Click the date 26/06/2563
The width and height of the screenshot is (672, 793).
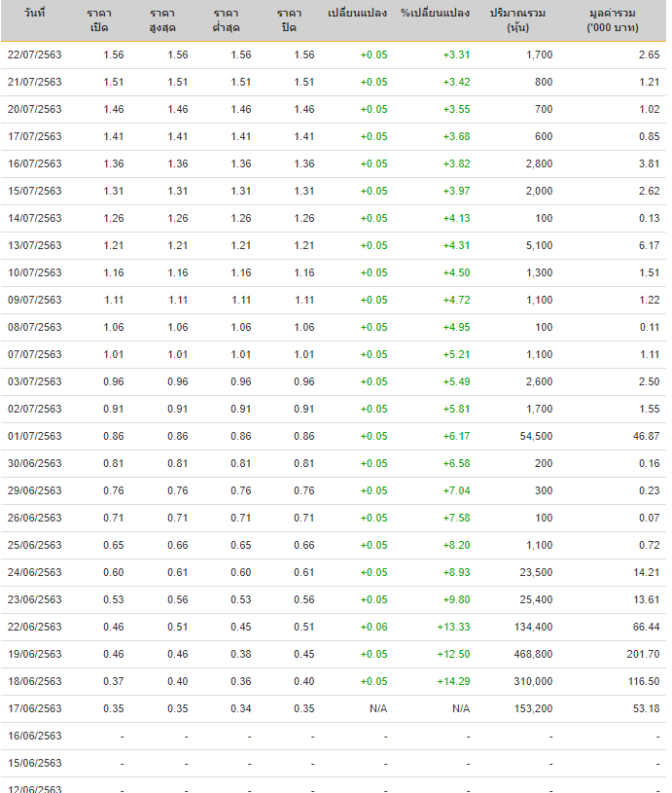(34, 519)
